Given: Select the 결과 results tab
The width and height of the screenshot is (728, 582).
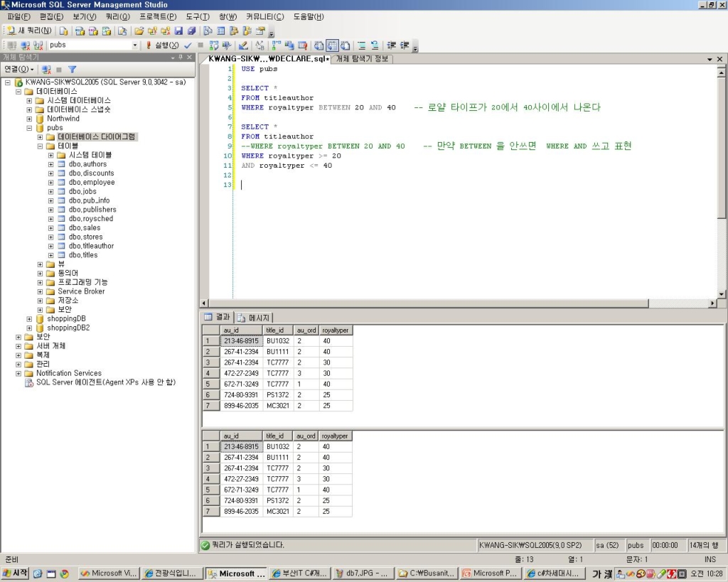Looking at the screenshot, I should (218, 317).
